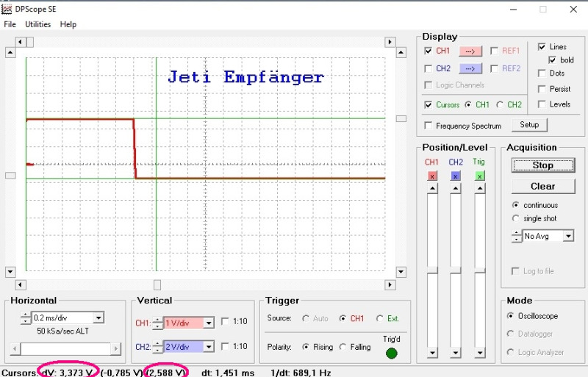Screen dimensions: 588x377
Task: Click the Setup button
Action: pyautogui.click(x=529, y=125)
